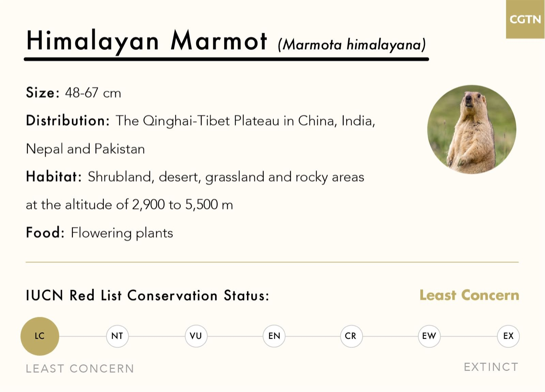The width and height of the screenshot is (545, 392).
Task: Select the NT status circle
Action: coord(117,336)
